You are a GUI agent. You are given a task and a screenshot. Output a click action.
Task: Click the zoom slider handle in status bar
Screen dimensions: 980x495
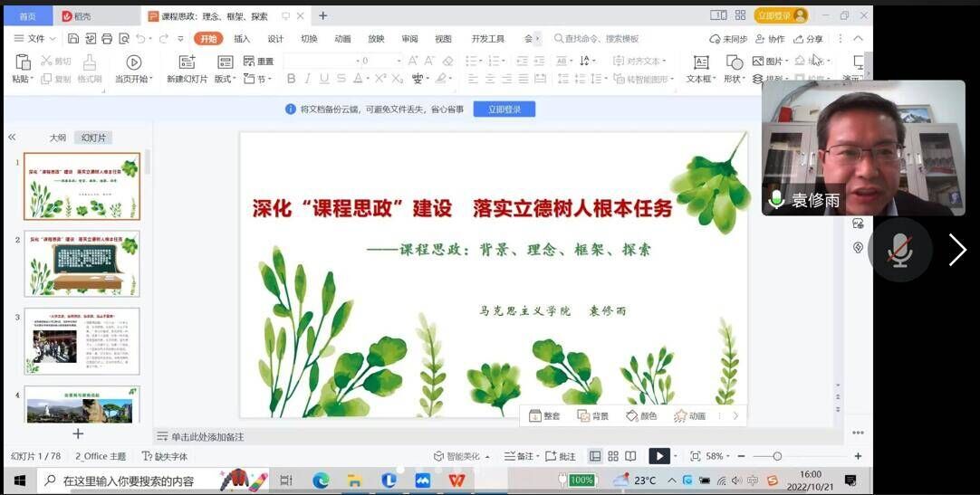777,456
